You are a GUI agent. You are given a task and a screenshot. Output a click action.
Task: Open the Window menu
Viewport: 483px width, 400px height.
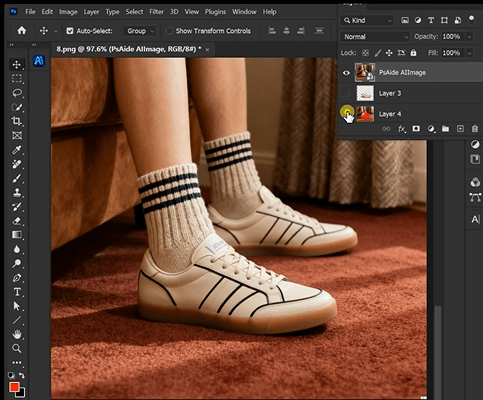pos(244,12)
